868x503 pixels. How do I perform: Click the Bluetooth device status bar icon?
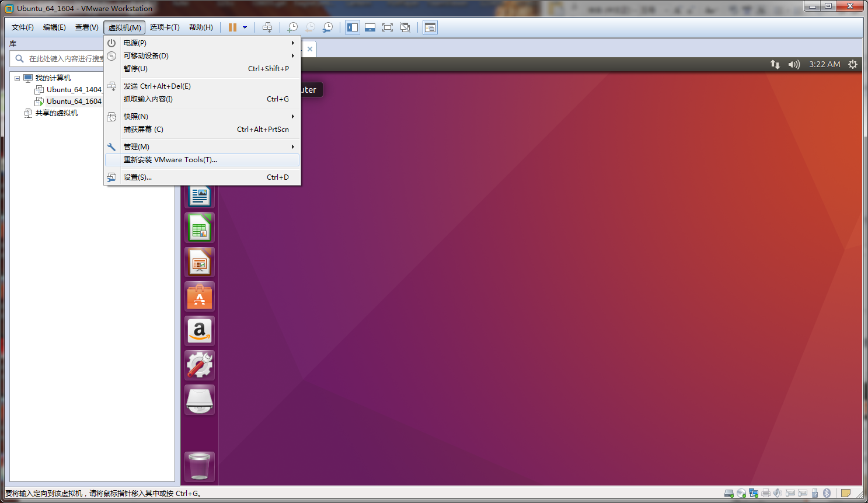828,493
